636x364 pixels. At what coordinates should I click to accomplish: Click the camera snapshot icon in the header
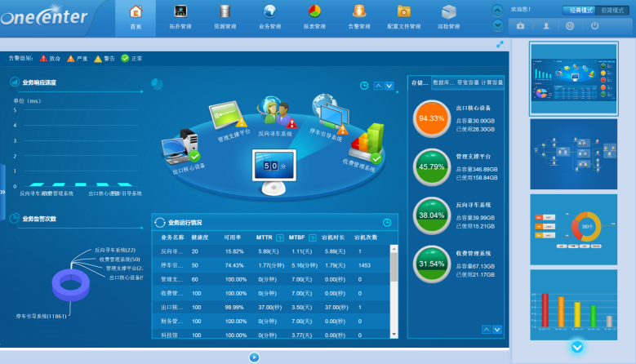click(x=522, y=26)
